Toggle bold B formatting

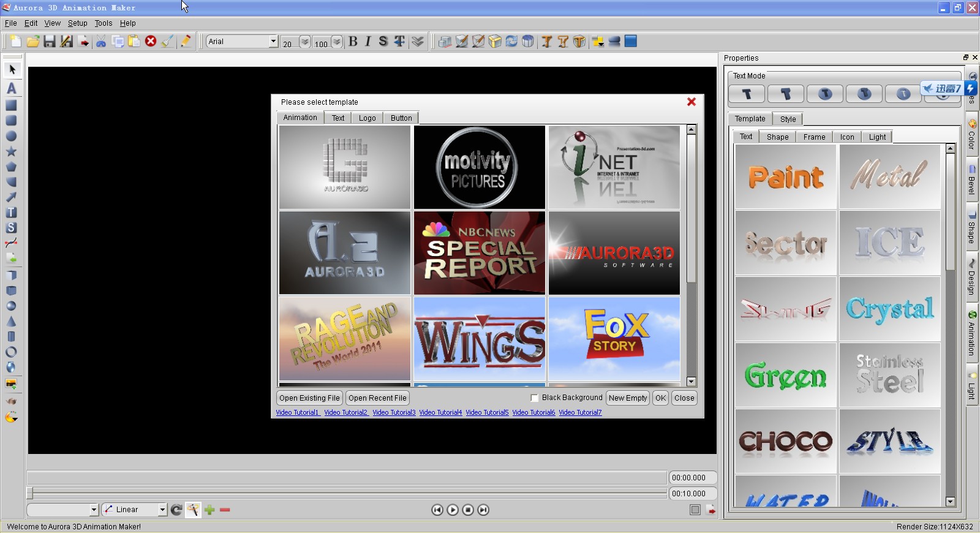point(353,41)
